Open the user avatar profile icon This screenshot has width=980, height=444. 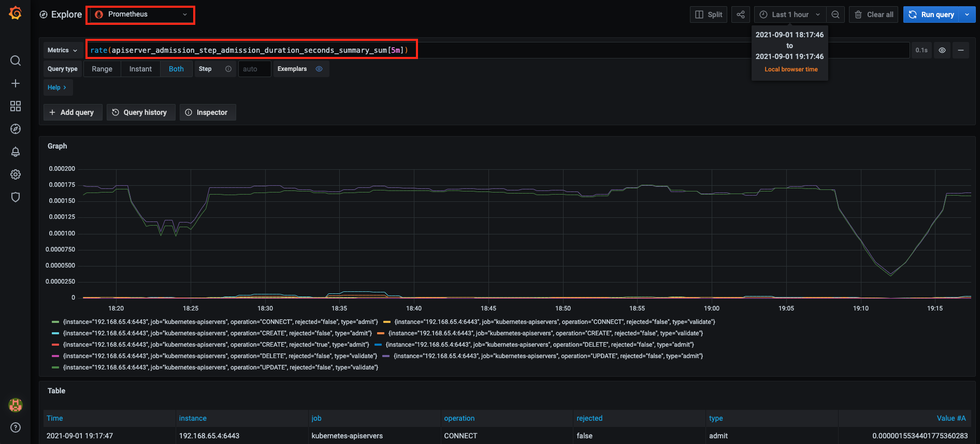16,405
